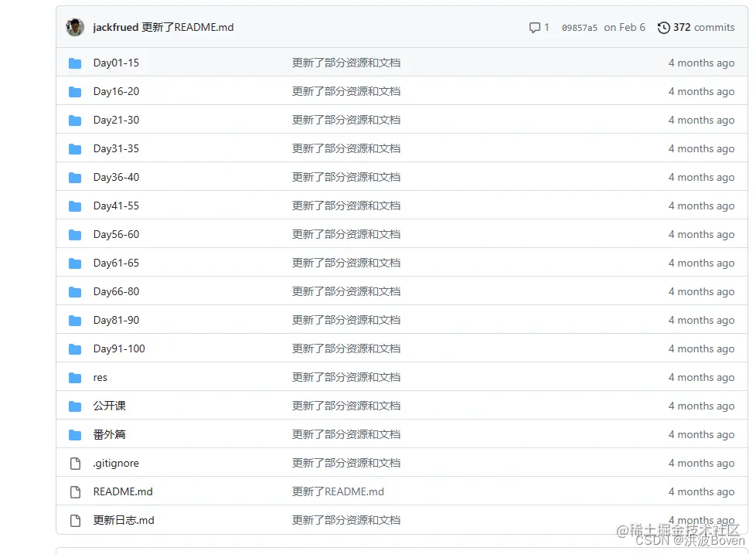Viewport: 756px width, 554px height.
Task: Open the 番外篇 folder
Action: pyautogui.click(x=110, y=435)
